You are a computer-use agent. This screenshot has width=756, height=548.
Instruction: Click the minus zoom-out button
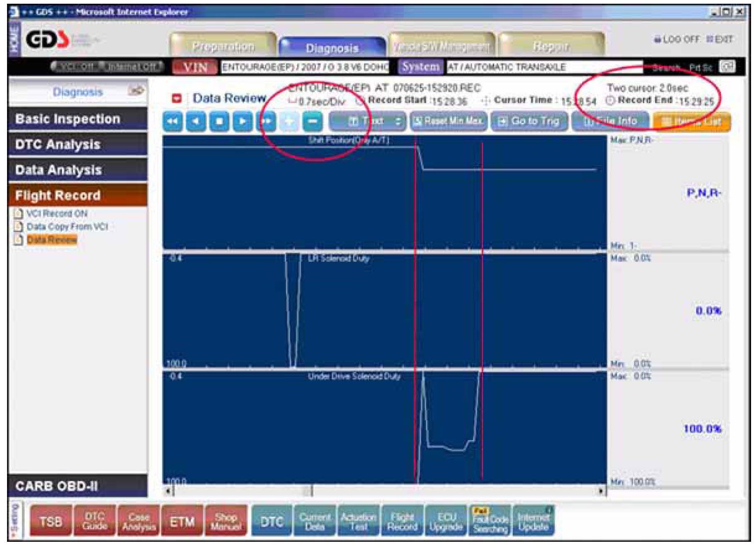coord(313,121)
